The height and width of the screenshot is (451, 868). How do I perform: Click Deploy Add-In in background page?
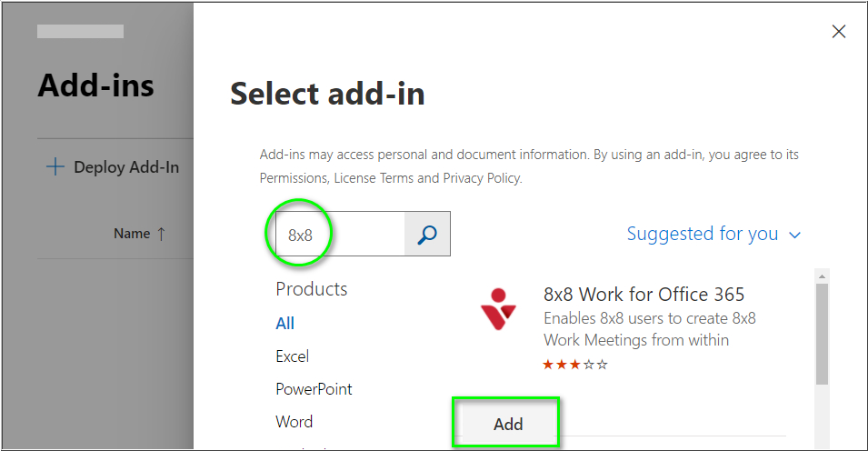pos(126,167)
